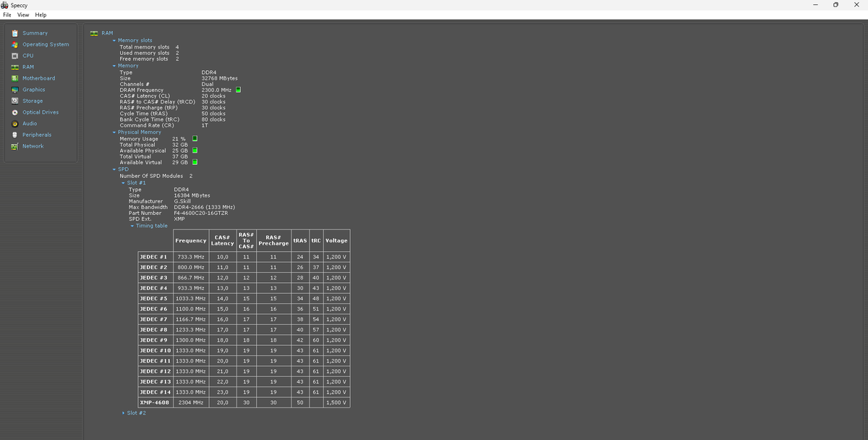868x440 pixels.
Task: Click the Network card icon in sidebar
Action: click(x=14, y=146)
